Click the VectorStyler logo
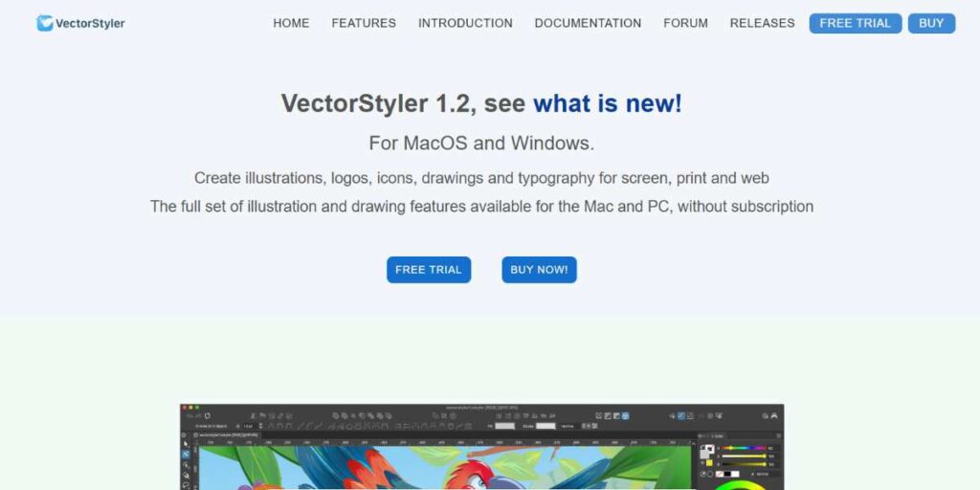This screenshot has width=980, height=490. coord(80,23)
